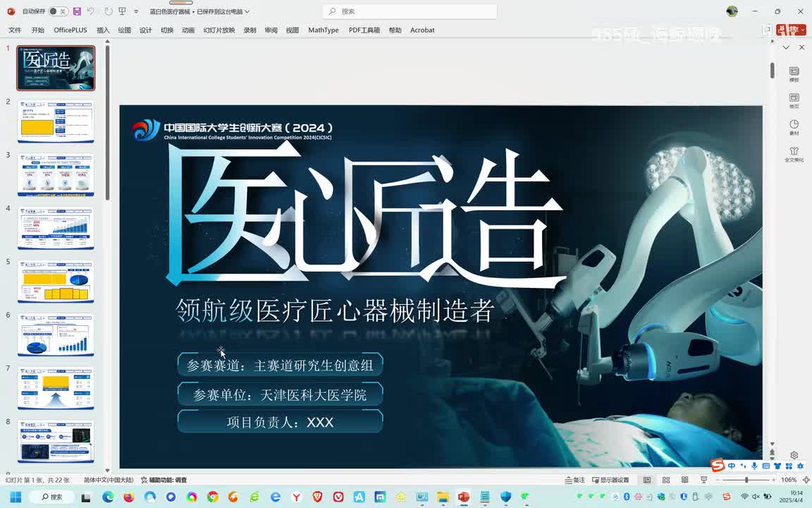The height and width of the screenshot is (508, 812).
Task: Open the 文件 menu
Action: (x=15, y=30)
